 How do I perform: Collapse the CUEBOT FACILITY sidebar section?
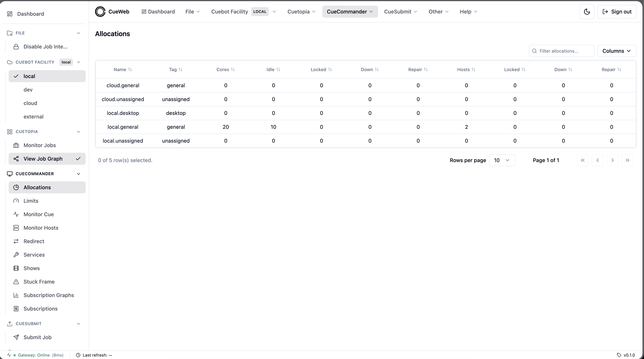coord(79,62)
